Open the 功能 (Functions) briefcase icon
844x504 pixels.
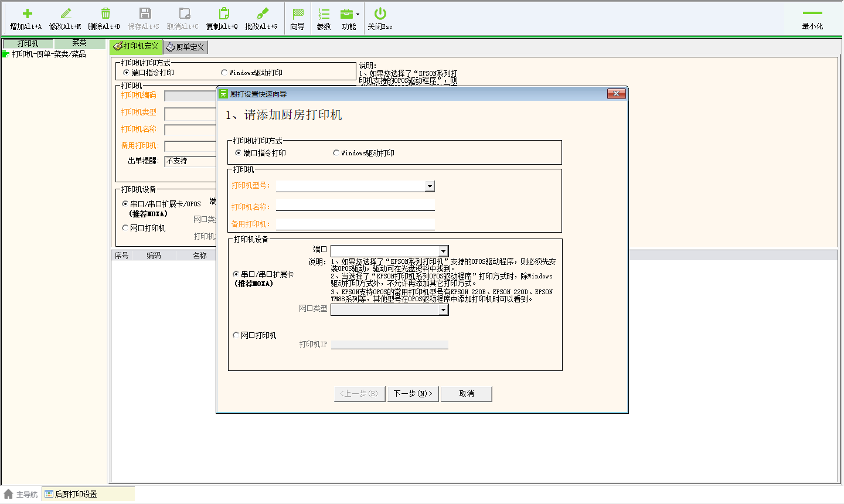click(x=346, y=13)
